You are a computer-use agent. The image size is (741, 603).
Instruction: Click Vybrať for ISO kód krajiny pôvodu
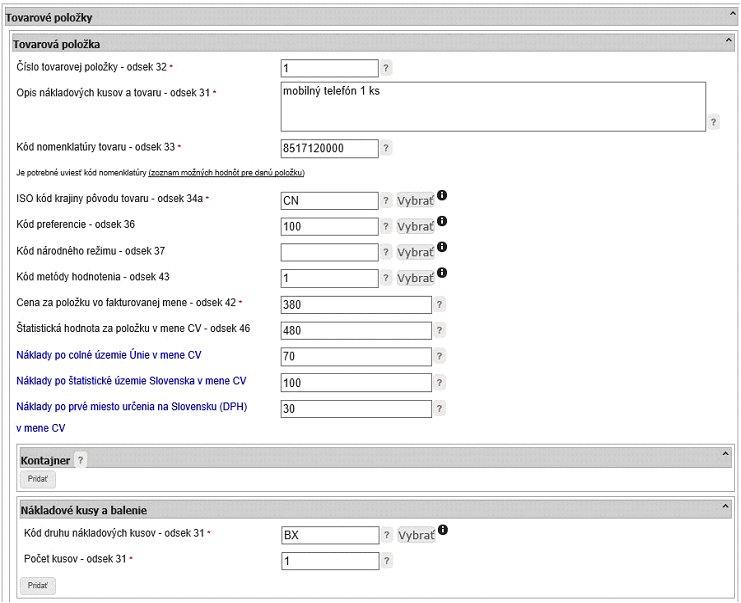415,201
